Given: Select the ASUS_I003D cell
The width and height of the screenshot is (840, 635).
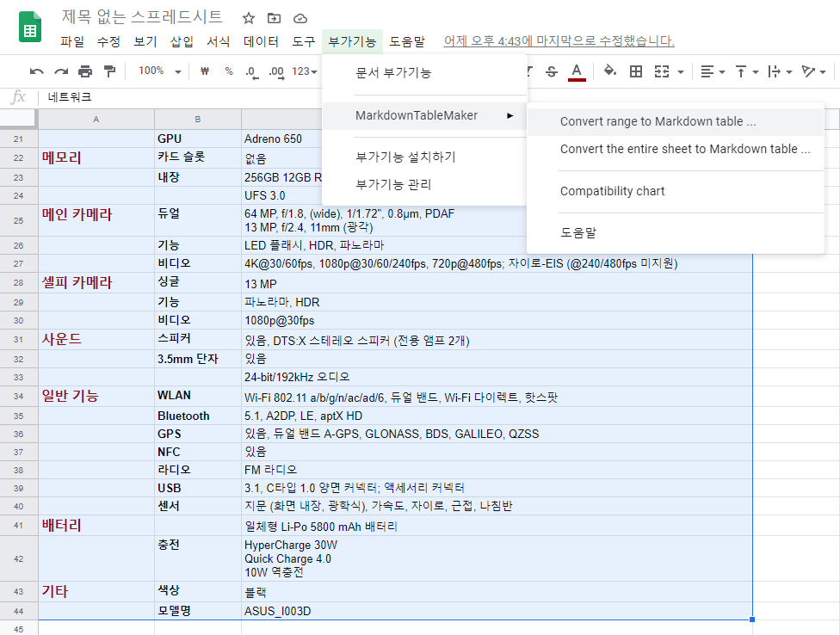Looking at the screenshot, I should [497, 611].
